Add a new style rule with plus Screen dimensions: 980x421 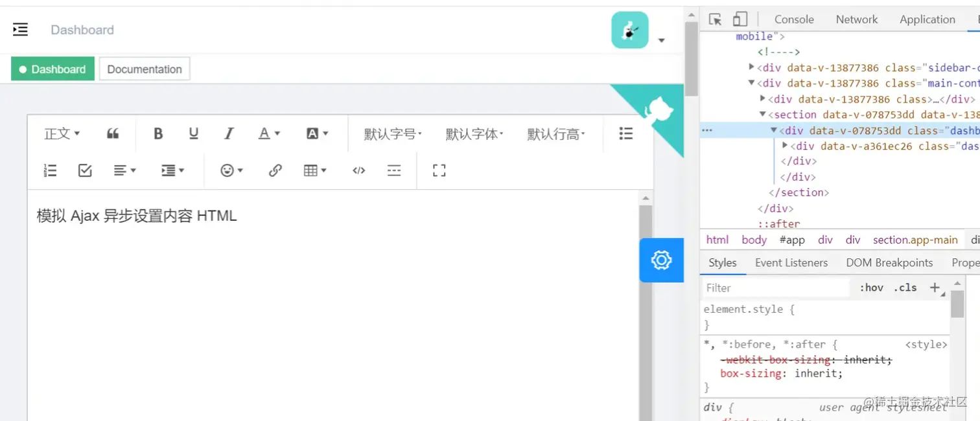pyautogui.click(x=935, y=288)
